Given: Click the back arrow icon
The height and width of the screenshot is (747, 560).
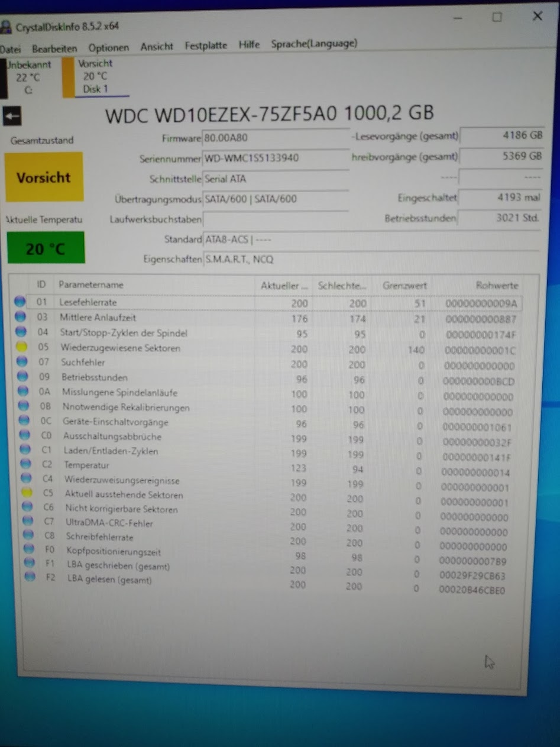Looking at the screenshot, I should pyautogui.click(x=12, y=117).
